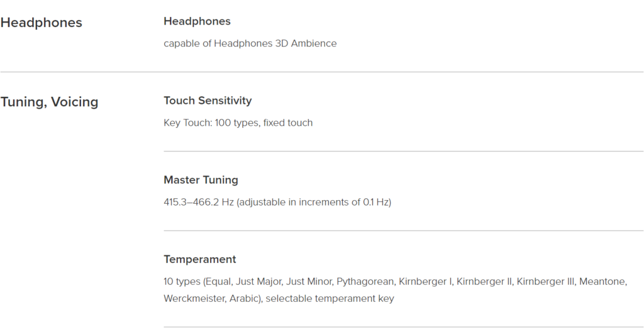Click the word Meantone in temperament list
The width and height of the screenshot is (644, 334).
pos(602,281)
